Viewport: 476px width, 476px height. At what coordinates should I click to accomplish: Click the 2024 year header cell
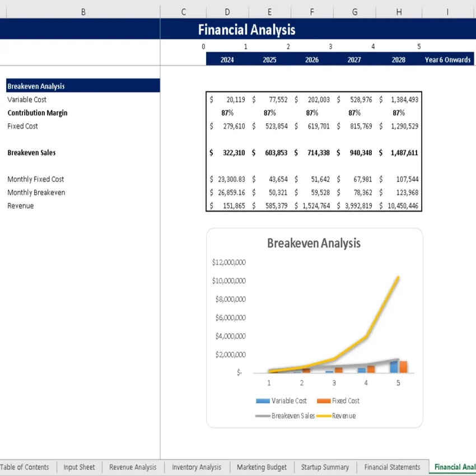click(227, 59)
